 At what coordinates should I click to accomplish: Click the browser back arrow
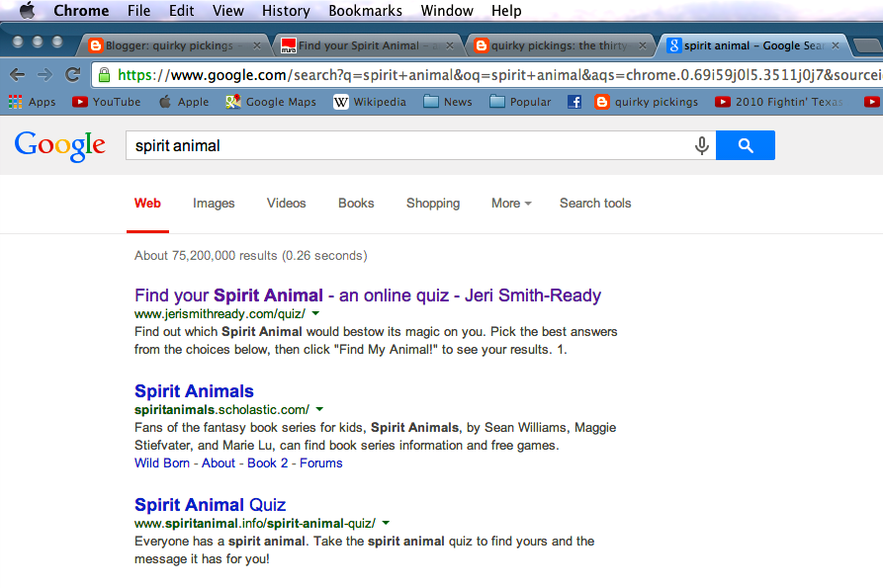click(18, 74)
